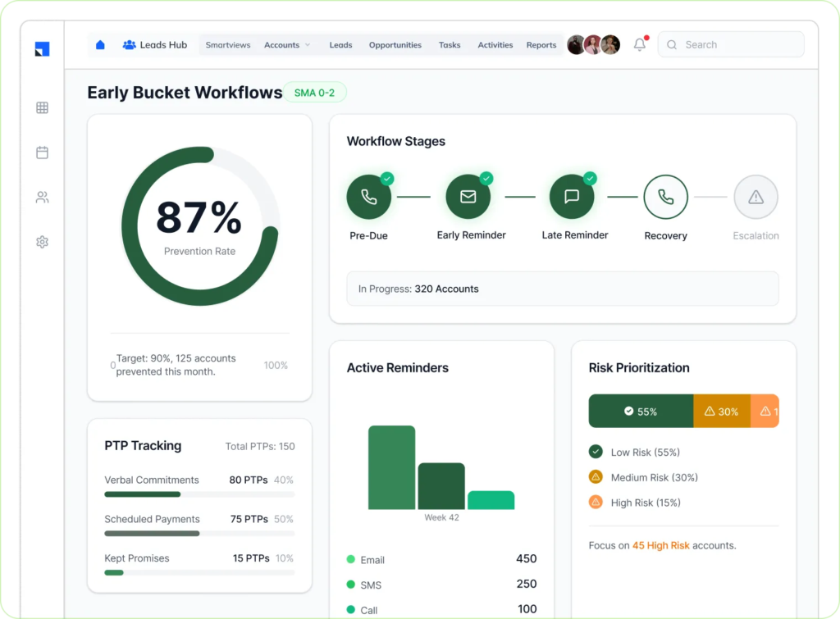Go to home via house icon
The height and width of the screenshot is (619, 840).
tap(100, 44)
